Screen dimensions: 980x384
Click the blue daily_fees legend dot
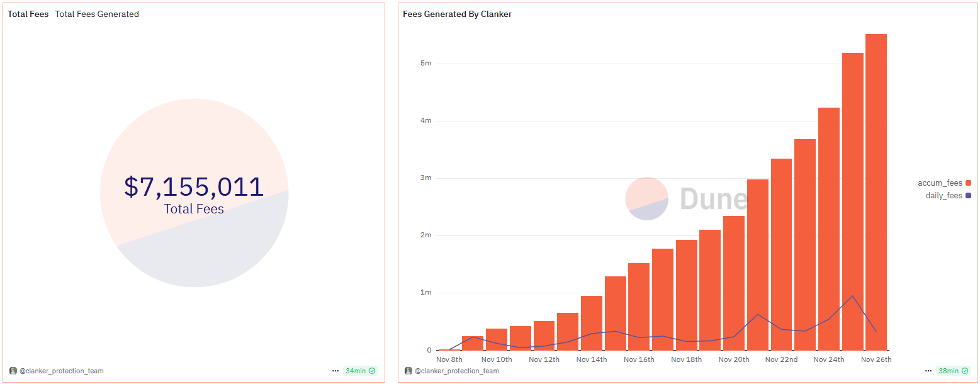pos(968,196)
